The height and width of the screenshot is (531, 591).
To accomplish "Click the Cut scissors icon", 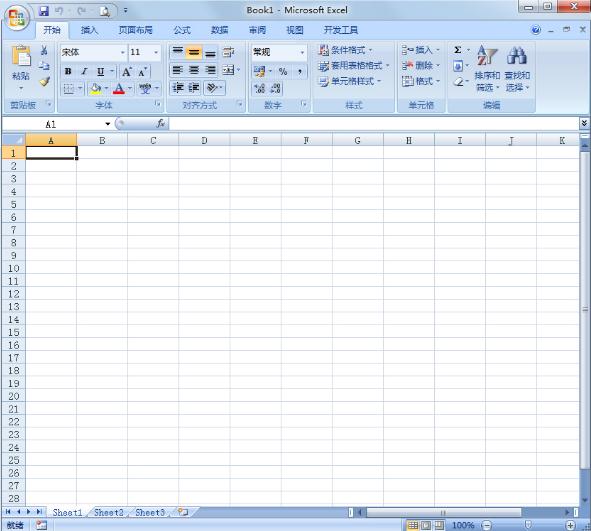I will [x=44, y=50].
